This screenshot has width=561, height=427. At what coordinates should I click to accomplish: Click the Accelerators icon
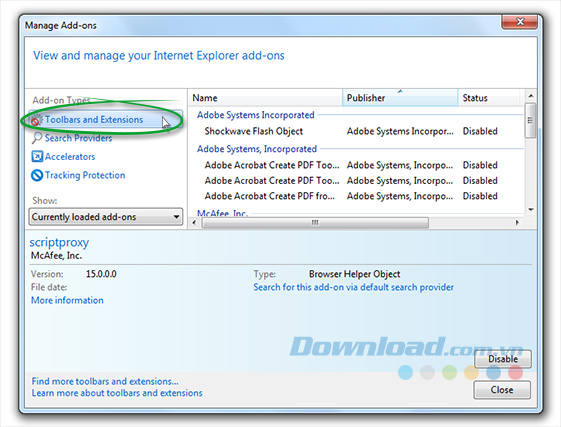point(37,156)
